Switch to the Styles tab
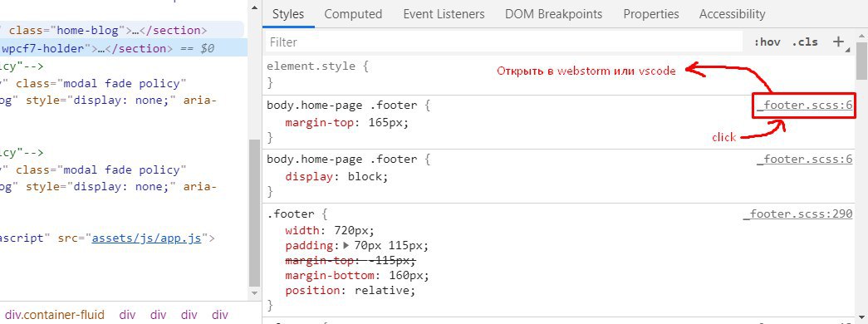 (x=288, y=14)
